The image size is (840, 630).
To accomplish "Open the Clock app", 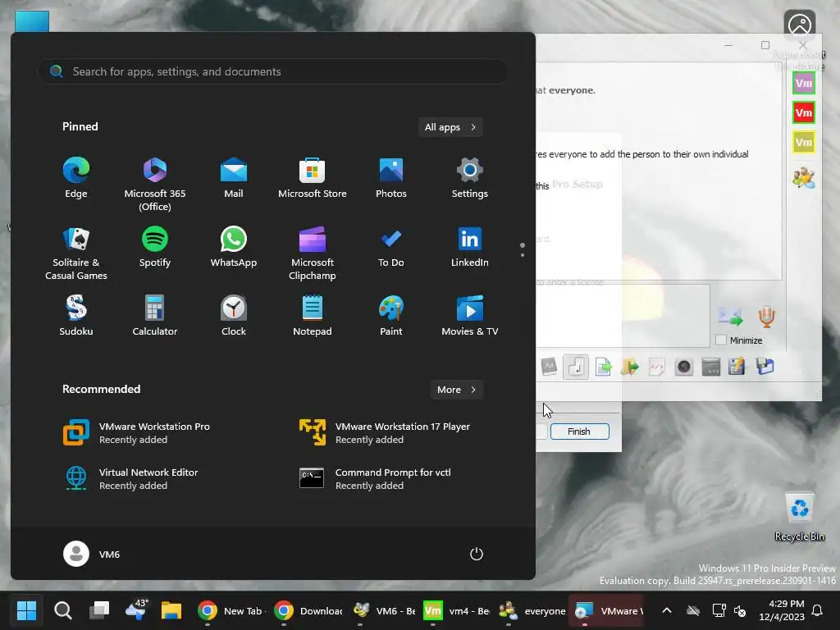I will 234,316.
